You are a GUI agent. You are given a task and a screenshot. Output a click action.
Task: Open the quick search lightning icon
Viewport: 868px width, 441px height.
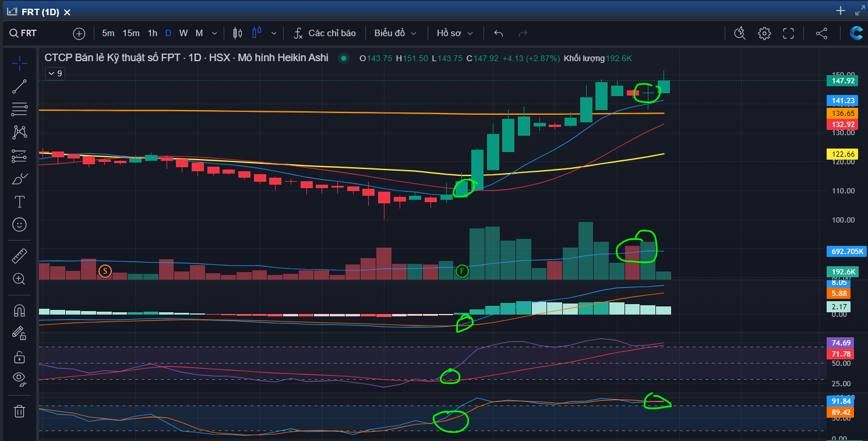pyautogui.click(x=740, y=33)
